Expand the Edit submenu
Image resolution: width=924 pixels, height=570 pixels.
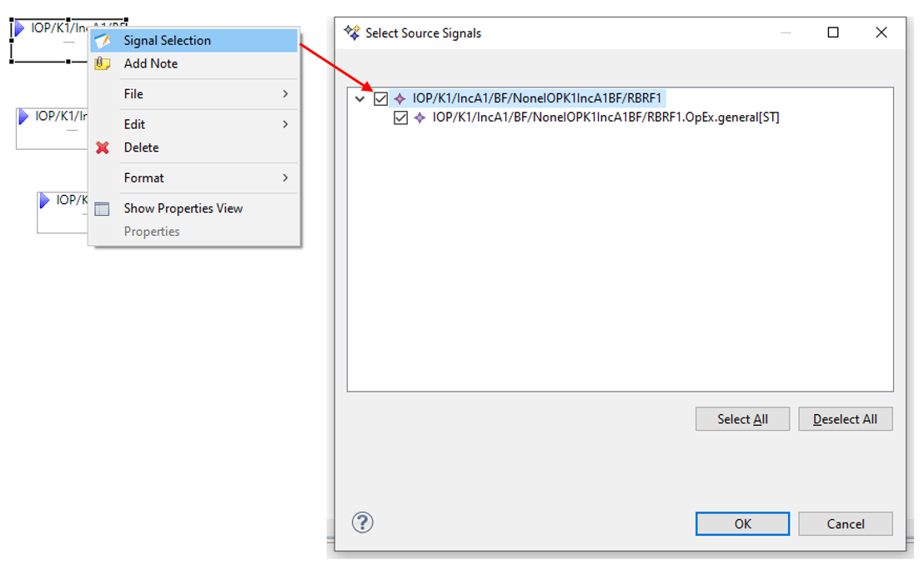click(x=284, y=124)
